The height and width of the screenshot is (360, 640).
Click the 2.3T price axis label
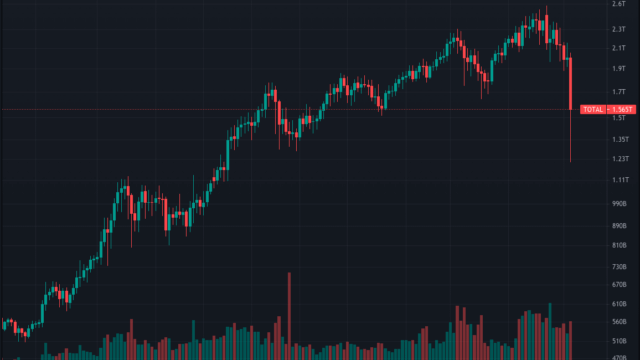coord(619,29)
